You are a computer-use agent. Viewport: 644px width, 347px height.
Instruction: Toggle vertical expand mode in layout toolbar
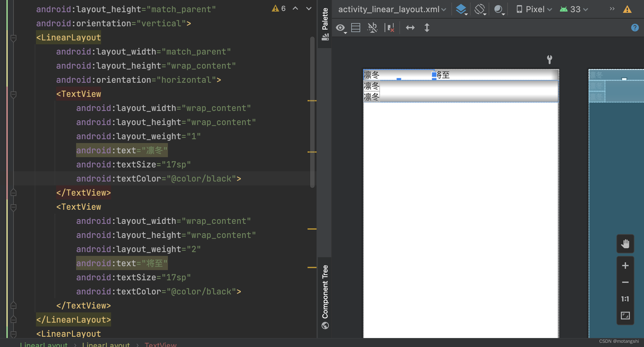[427, 28]
